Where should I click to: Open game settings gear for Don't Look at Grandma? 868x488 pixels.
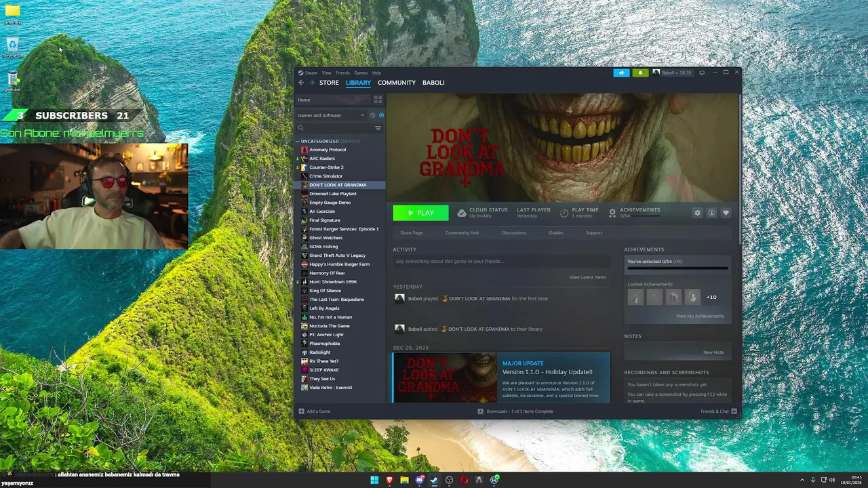click(697, 213)
